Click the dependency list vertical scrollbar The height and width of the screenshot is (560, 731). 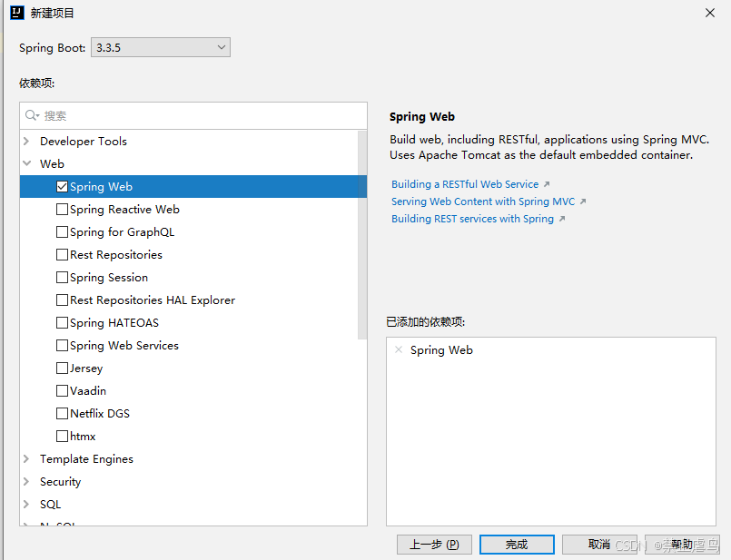click(362, 235)
